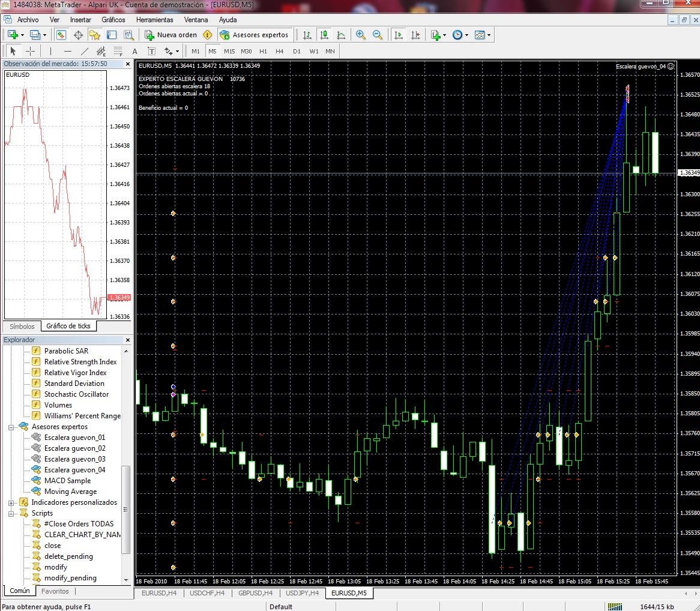Image resolution: width=700 pixels, height=611 pixels.
Task: Toggle the H1 timeframe button
Action: click(263, 51)
